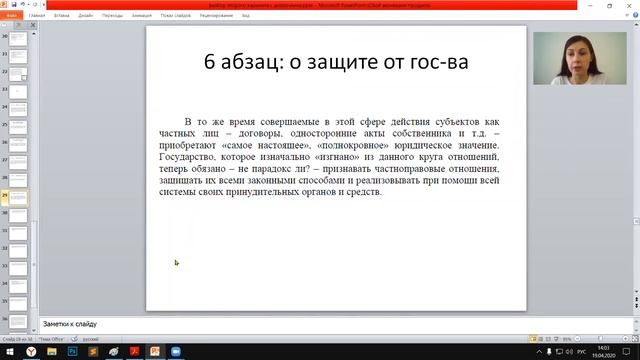Screen dimensions: 640x360
Task: Open the quick access toolbar customize arrow
Action: pyautogui.click(x=43, y=4)
